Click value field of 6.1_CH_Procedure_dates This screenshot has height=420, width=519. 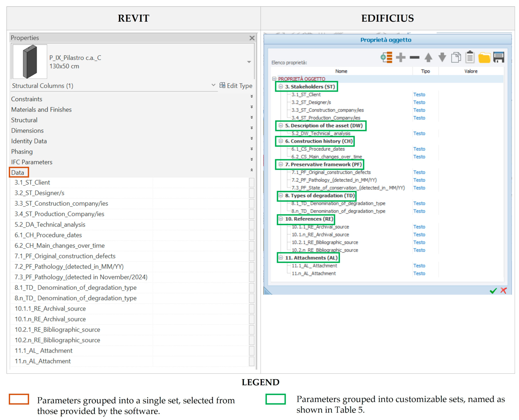click(x=201, y=235)
